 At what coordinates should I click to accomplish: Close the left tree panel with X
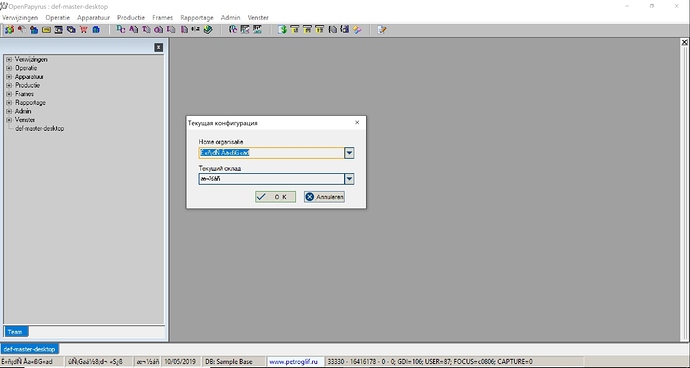click(159, 47)
